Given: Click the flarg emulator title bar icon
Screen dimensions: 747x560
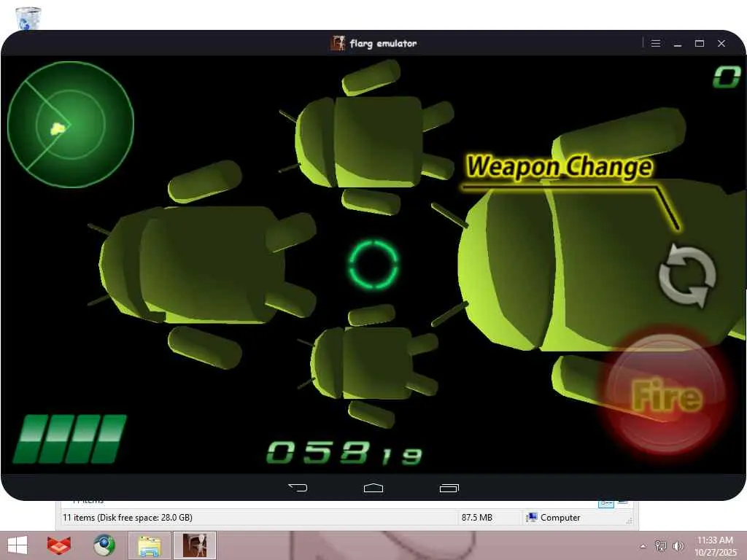Looking at the screenshot, I should click(338, 43).
